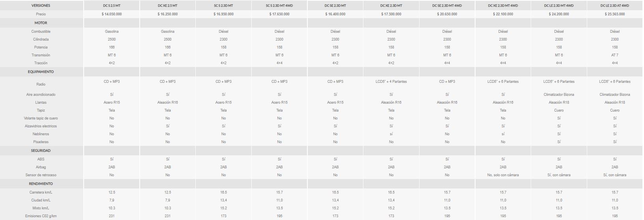Click the LCD5" + 4 Parlantes cell
This screenshot has height=220, width=644.
tap(391, 82)
